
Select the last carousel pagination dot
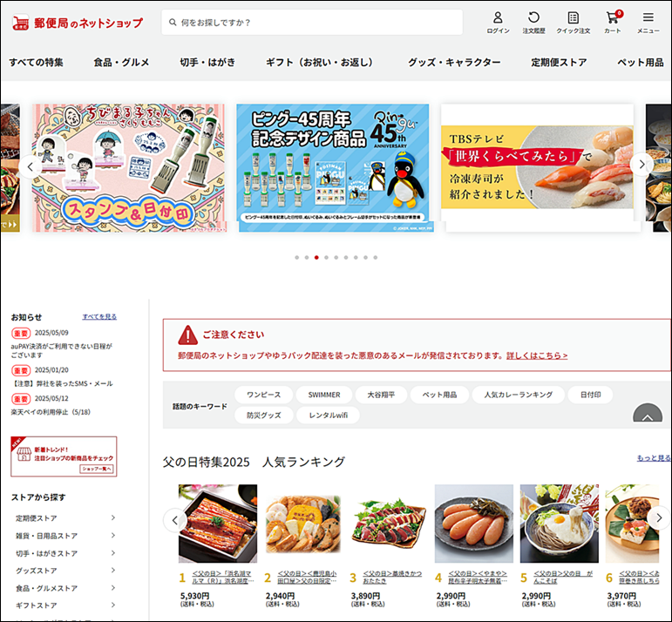376,258
